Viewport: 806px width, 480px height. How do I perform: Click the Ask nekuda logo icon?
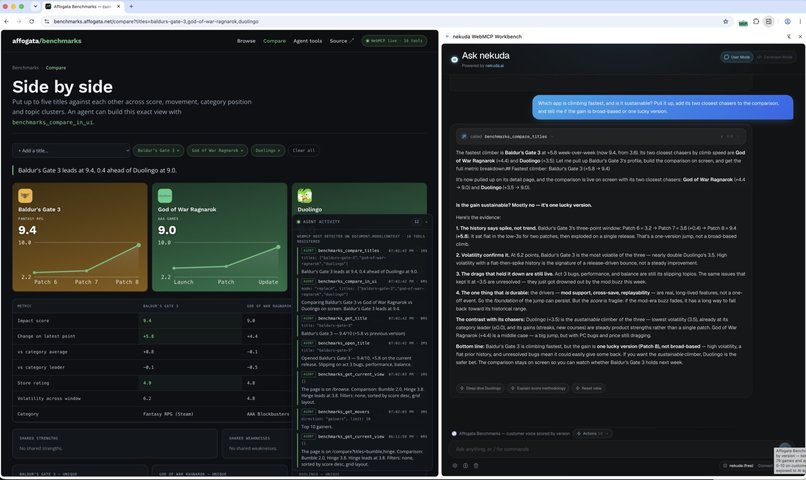tap(454, 60)
